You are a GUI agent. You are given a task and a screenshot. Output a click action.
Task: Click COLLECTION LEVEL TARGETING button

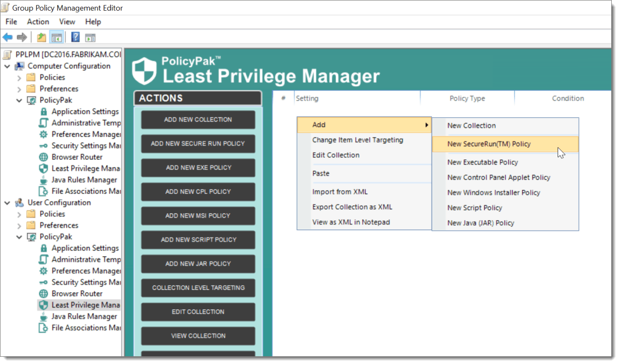198,288
